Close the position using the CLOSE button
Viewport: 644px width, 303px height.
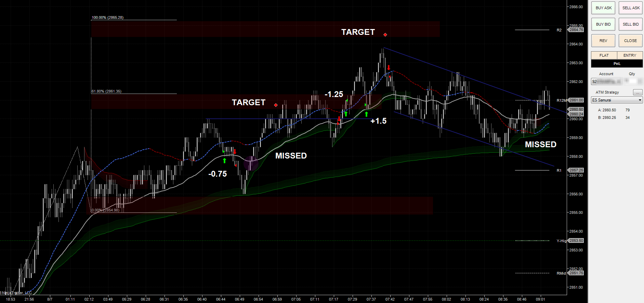[630, 41]
